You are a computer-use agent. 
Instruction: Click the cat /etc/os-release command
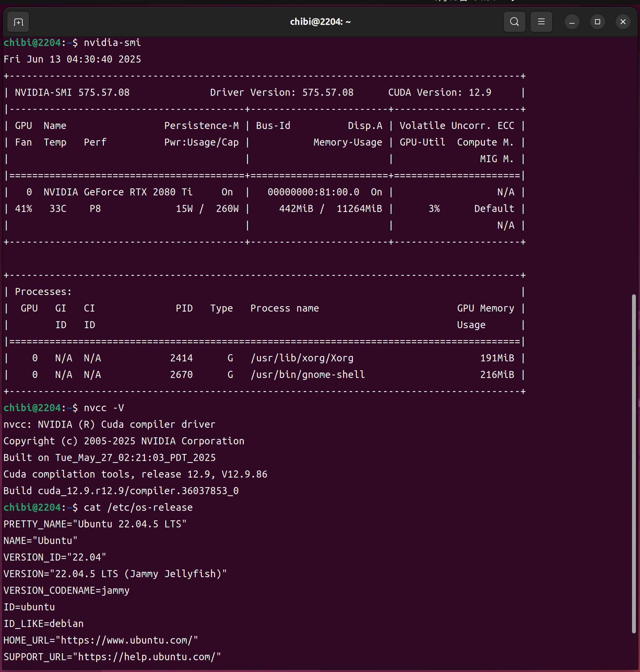click(138, 508)
